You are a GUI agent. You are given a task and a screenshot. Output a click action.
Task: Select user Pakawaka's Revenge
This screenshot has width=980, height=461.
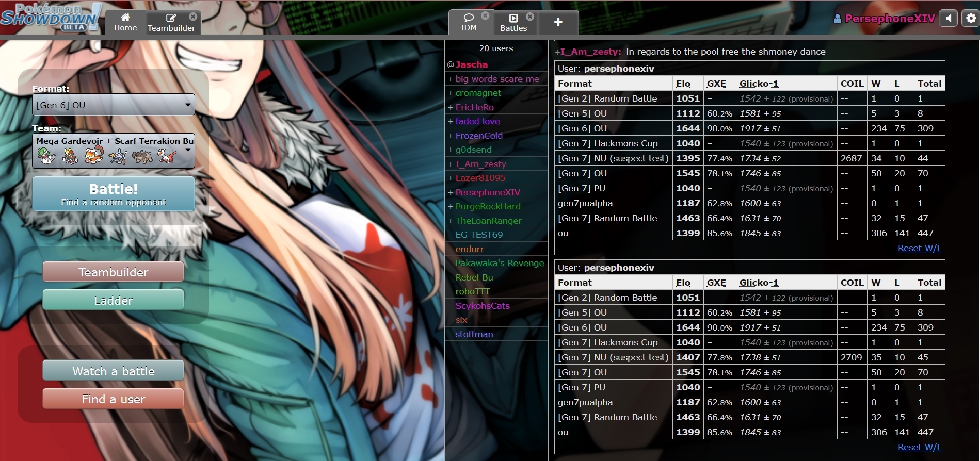click(x=496, y=263)
